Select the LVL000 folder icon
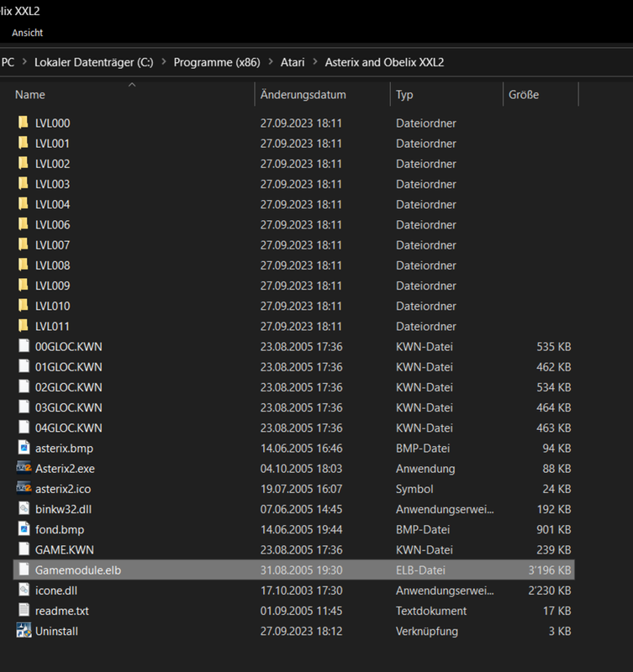This screenshot has width=633, height=672. (x=24, y=123)
